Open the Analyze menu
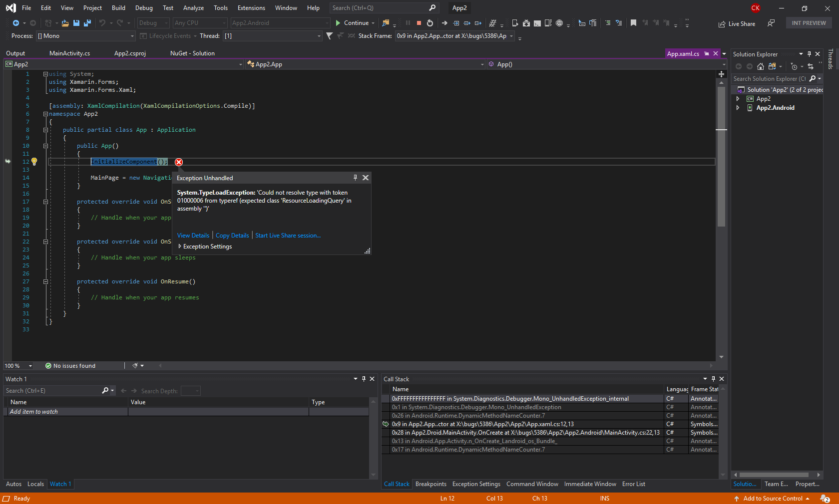The image size is (839, 504). (x=193, y=8)
